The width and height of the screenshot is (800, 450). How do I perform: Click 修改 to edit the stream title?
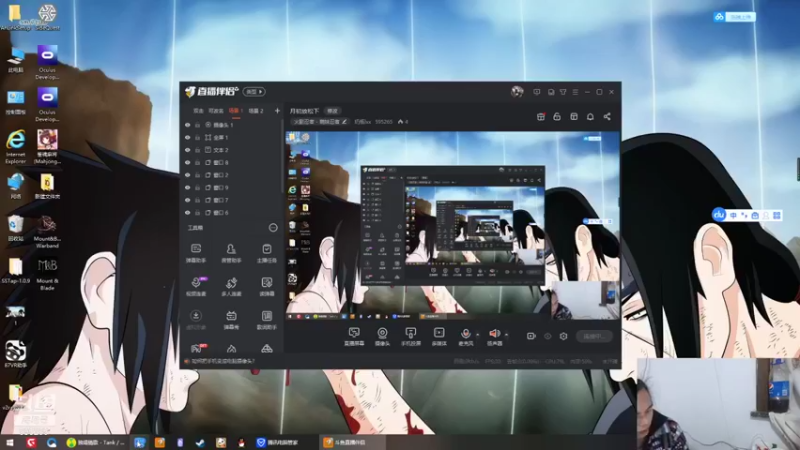pos(333,111)
